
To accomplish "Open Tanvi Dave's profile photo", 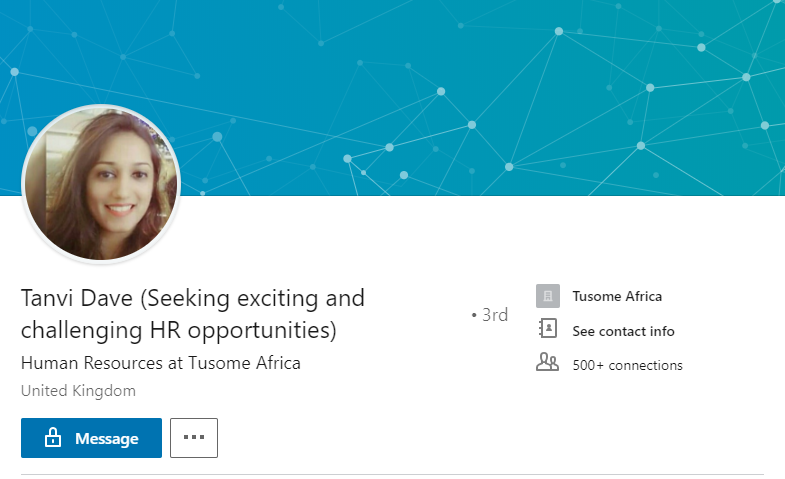I will pos(101,182).
